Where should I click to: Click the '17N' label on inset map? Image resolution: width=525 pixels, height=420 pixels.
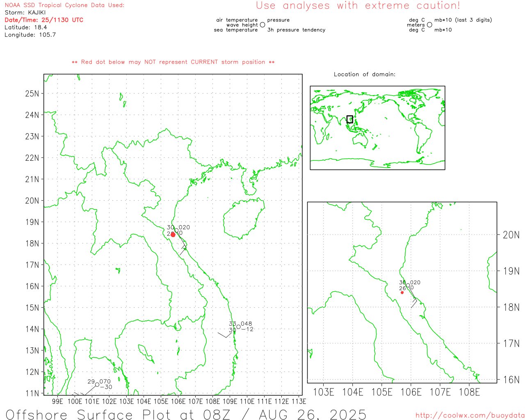511,343
